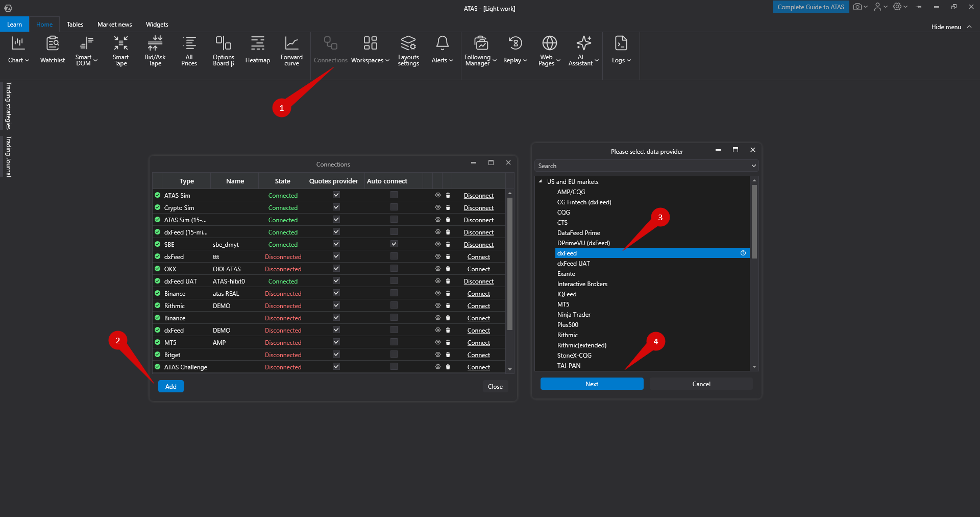The image size is (980, 517).
Task: Click Next in the data provider dialog
Action: [x=592, y=384]
